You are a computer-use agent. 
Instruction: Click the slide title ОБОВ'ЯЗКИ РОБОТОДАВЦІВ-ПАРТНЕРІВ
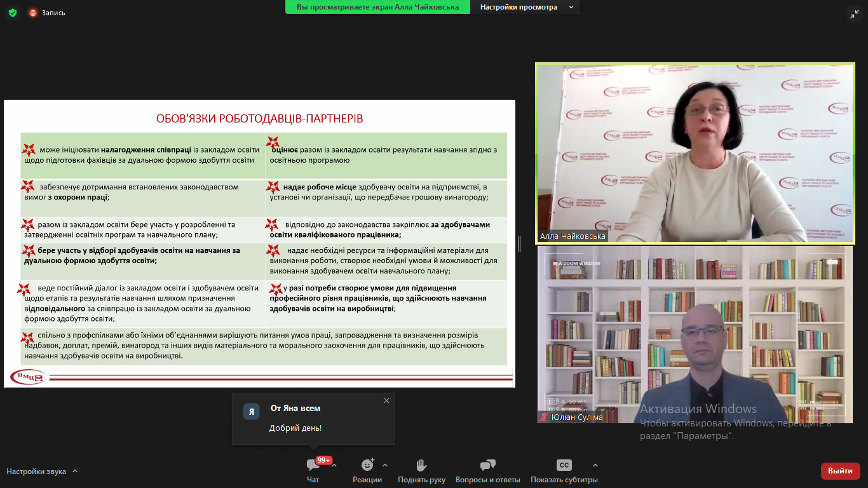click(x=260, y=119)
